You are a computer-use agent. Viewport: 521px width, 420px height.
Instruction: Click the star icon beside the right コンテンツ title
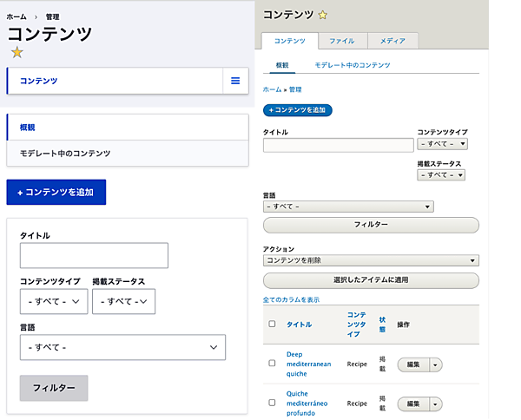[323, 15]
